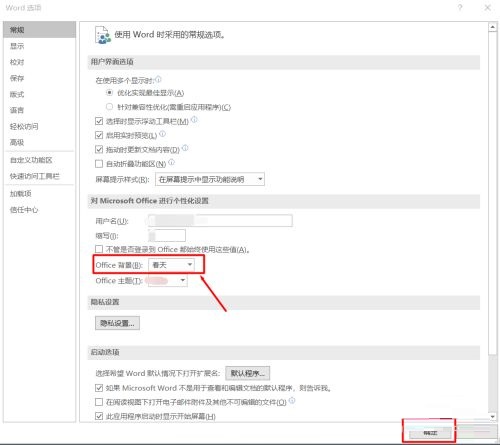Open the Office 主题 dropdown

click(168, 281)
